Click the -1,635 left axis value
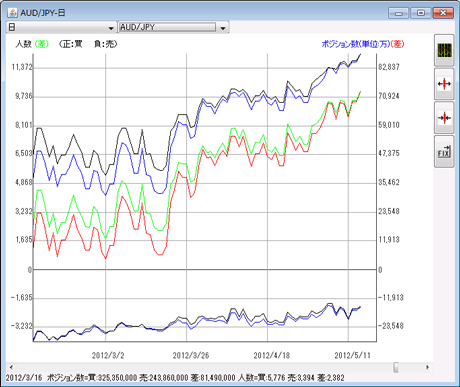Viewport: 460px width, 387px height. point(21,297)
